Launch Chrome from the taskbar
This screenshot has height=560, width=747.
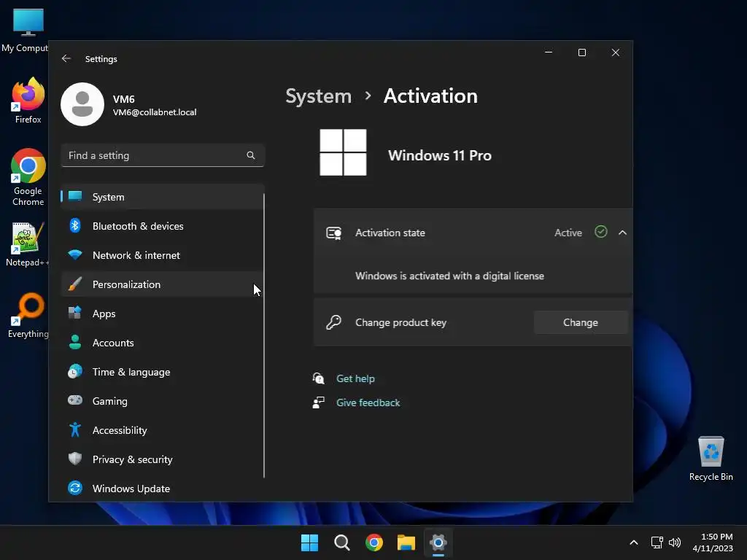(x=374, y=542)
